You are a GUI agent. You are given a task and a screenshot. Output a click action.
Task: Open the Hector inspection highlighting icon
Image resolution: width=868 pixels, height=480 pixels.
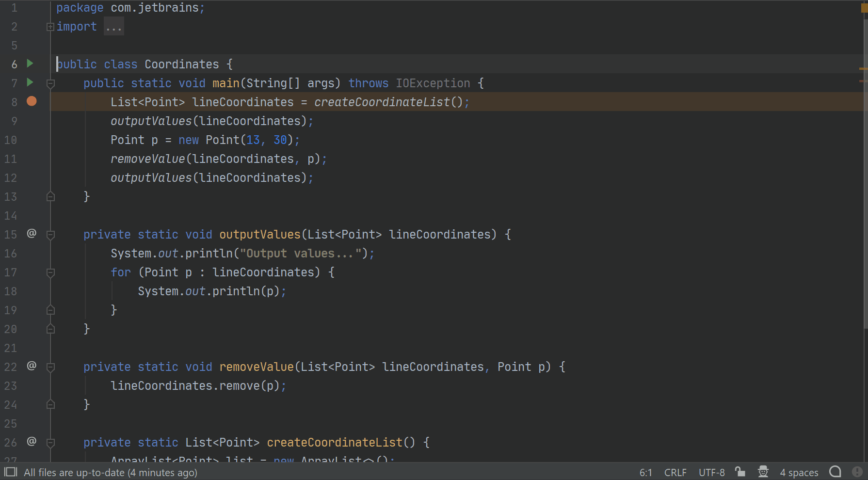[763, 471]
